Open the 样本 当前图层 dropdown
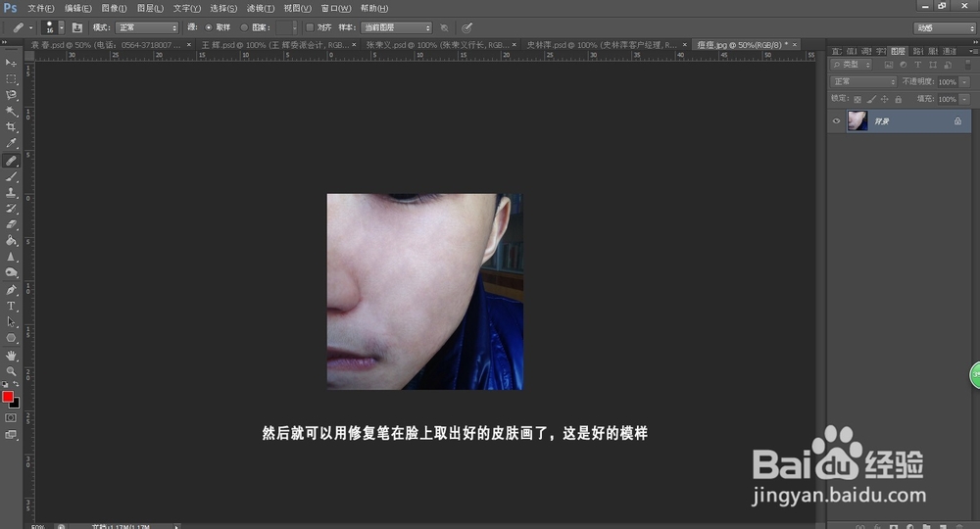 click(x=396, y=27)
